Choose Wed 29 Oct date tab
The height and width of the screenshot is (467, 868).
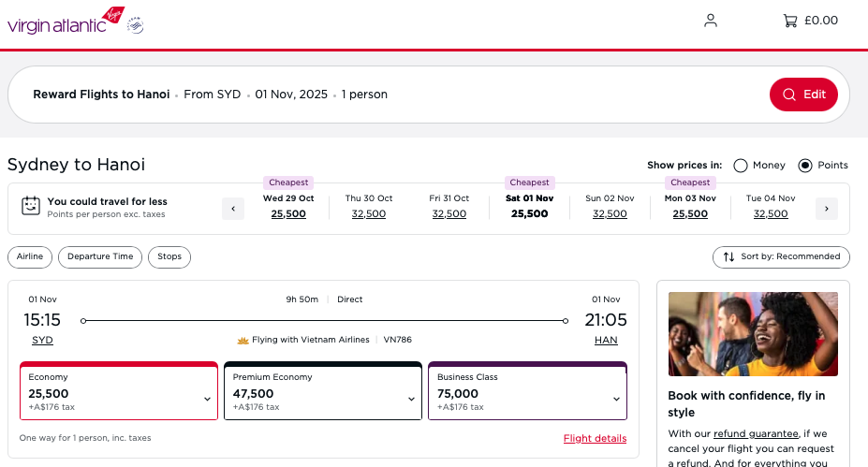click(288, 206)
